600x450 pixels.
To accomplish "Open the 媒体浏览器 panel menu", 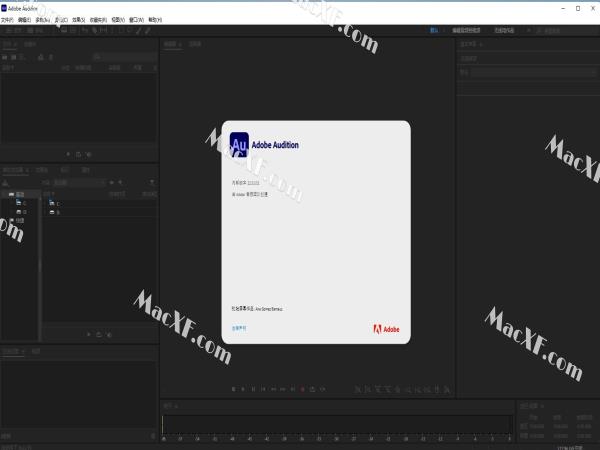I will pyautogui.click(x=27, y=170).
